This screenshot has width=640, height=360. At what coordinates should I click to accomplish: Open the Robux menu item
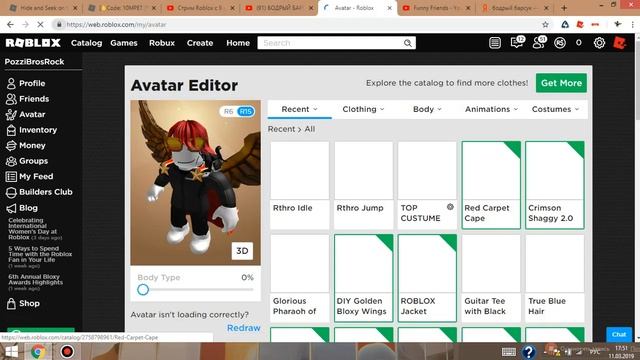tap(162, 43)
